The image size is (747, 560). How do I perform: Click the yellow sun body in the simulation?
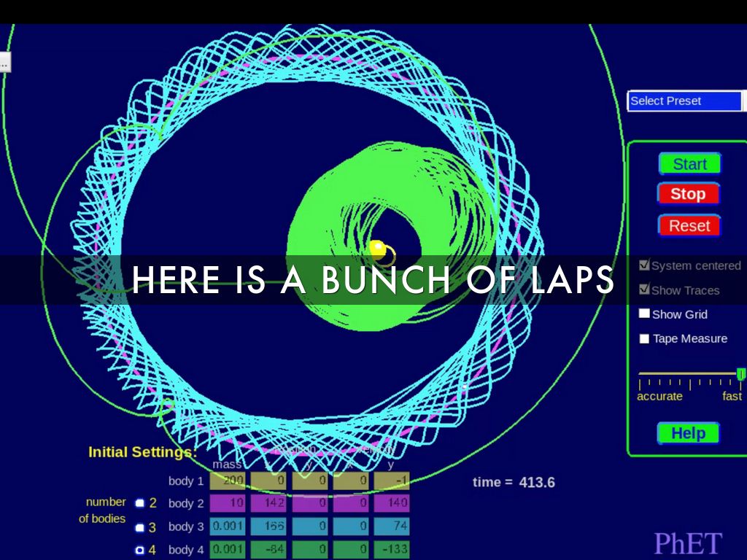pos(377,248)
